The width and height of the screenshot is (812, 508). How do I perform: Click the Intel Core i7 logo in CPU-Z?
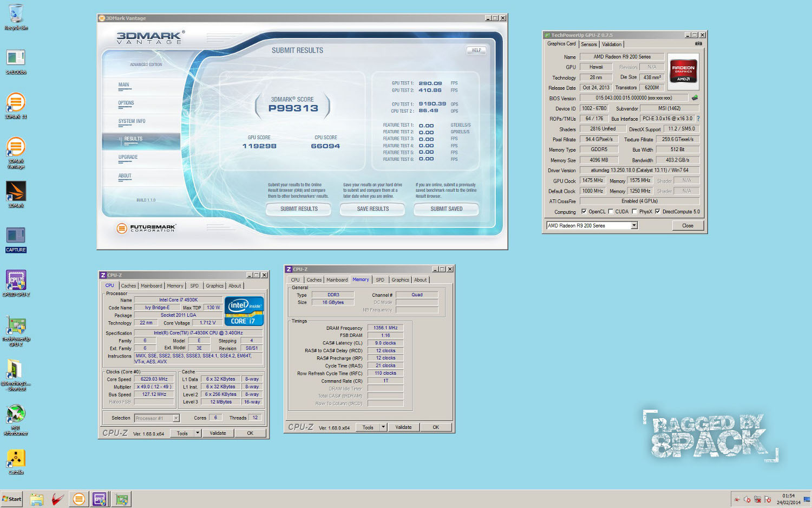click(x=244, y=311)
